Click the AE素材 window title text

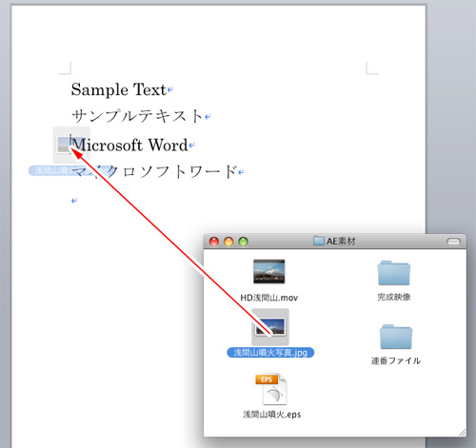pyautogui.click(x=341, y=242)
